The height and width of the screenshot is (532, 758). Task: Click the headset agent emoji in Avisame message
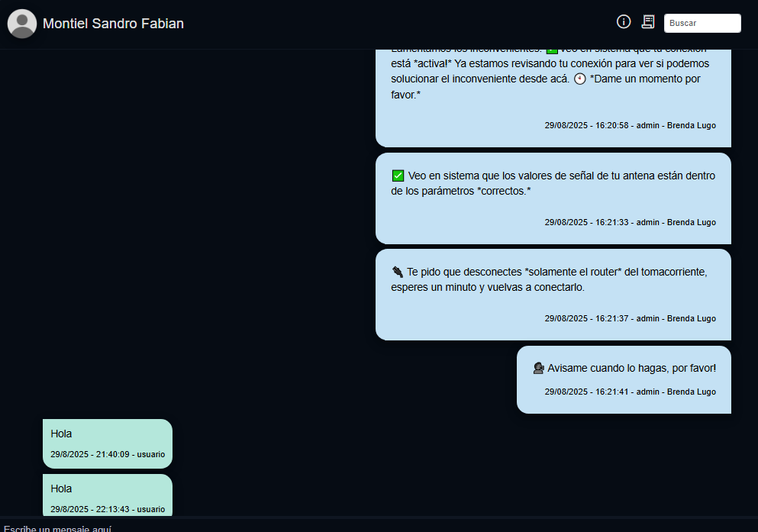coord(538,368)
